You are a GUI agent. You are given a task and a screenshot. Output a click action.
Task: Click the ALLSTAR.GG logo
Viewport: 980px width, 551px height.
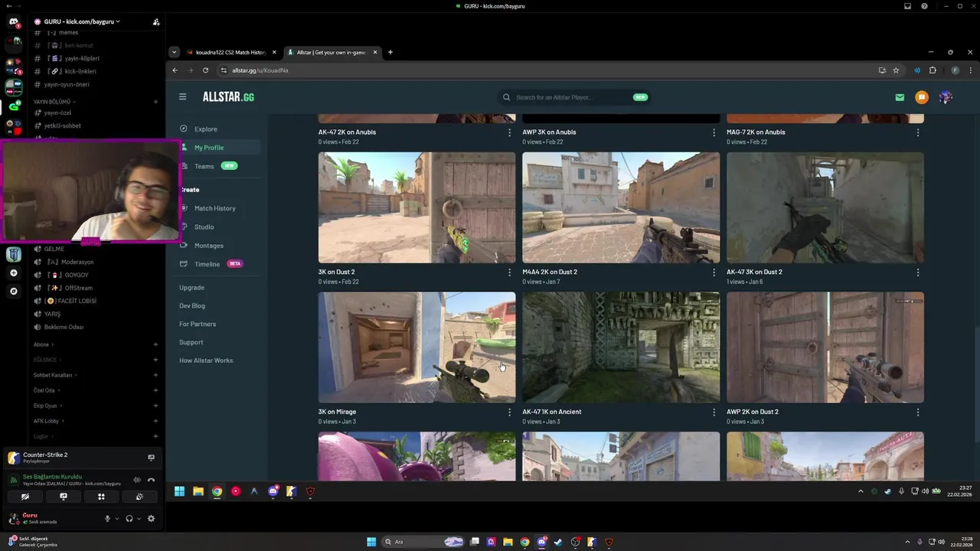click(x=228, y=97)
